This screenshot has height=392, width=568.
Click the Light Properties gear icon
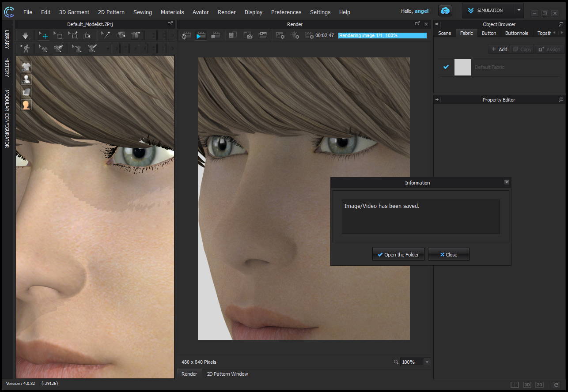[295, 36]
